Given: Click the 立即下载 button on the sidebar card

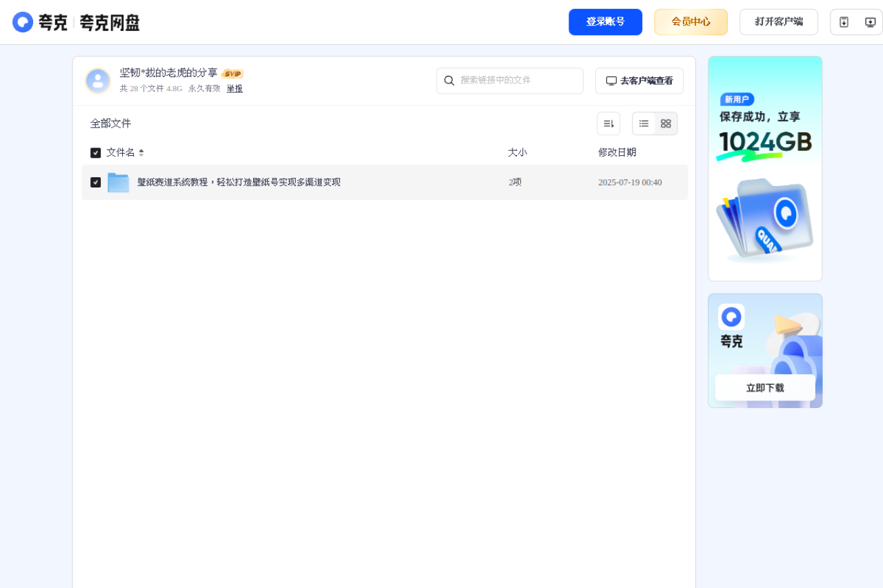Looking at the screenshot, I should click(764, 387).
